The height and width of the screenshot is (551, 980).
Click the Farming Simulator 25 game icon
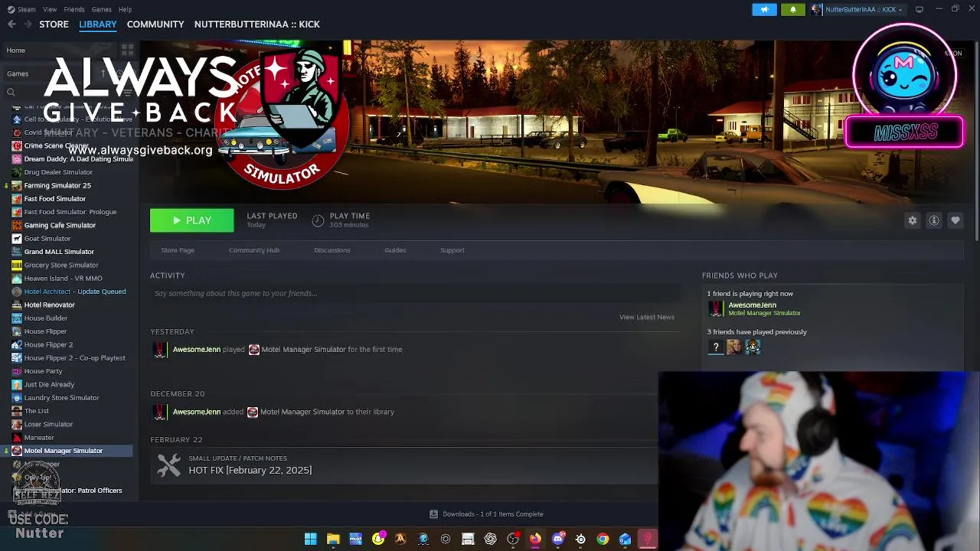click(17, 185)
